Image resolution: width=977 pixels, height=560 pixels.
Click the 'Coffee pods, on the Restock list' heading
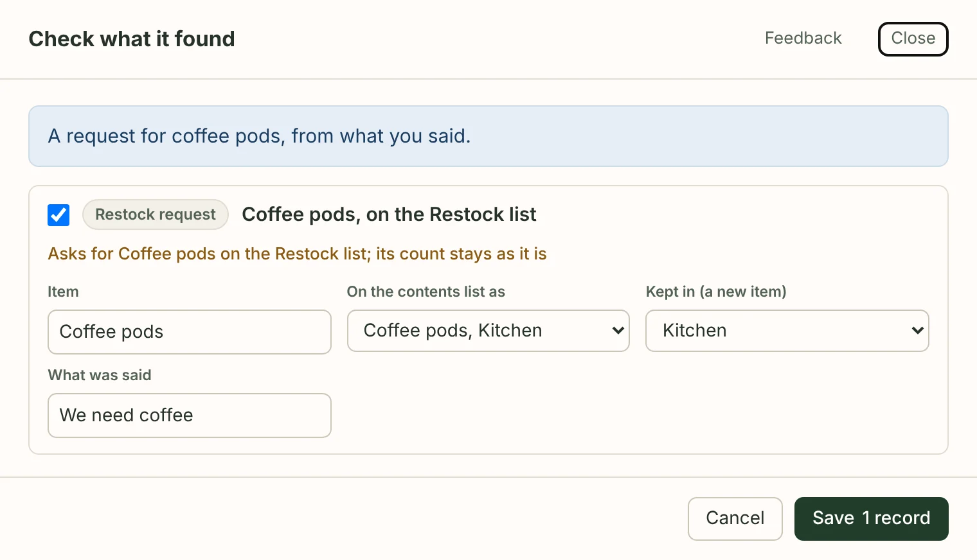point(389,214)
